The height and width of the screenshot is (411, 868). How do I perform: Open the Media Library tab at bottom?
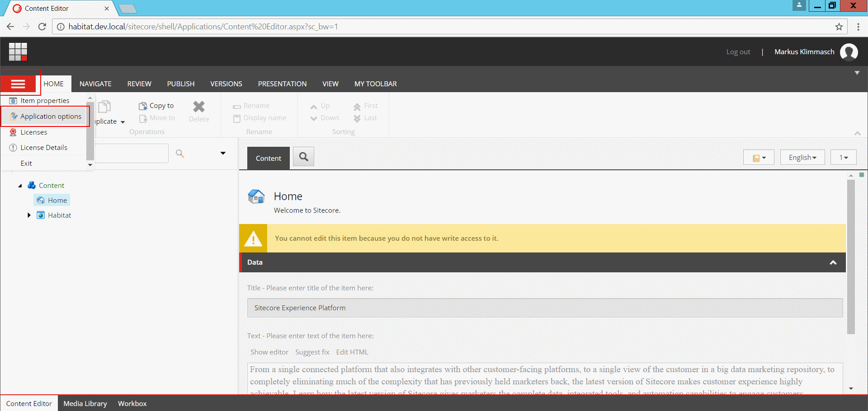85,403
